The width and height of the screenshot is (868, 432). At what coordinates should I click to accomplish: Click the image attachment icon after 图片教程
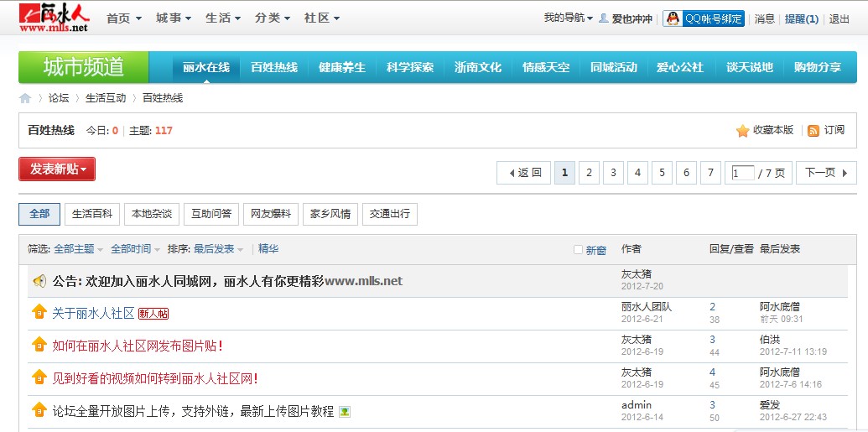[344, 412]
